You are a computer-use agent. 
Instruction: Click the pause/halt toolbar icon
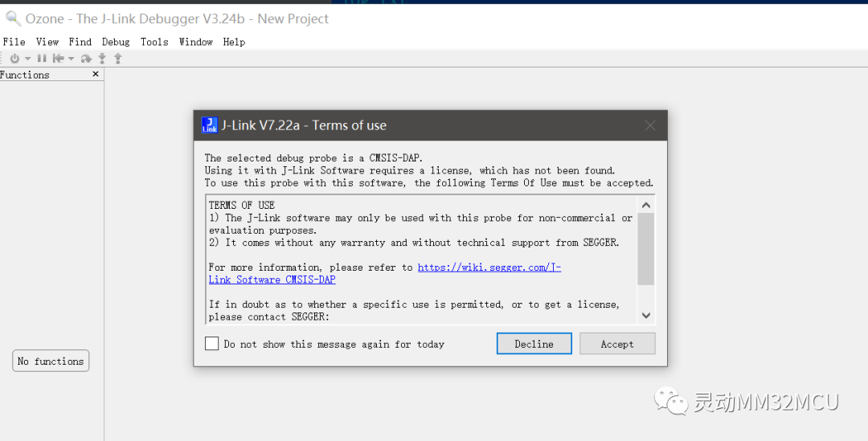[x=42, y=58]
